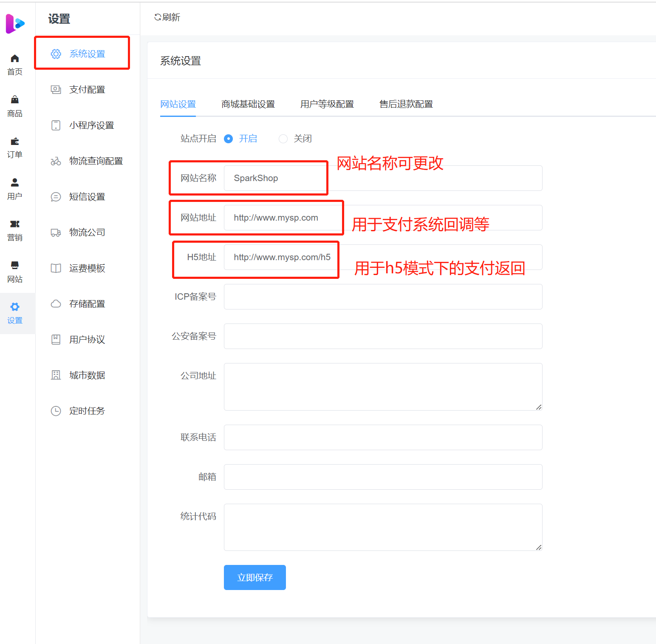Switch to the 用户等级配置 tab
The height and width of the screenshot is (644, 656).
[327, 104]
